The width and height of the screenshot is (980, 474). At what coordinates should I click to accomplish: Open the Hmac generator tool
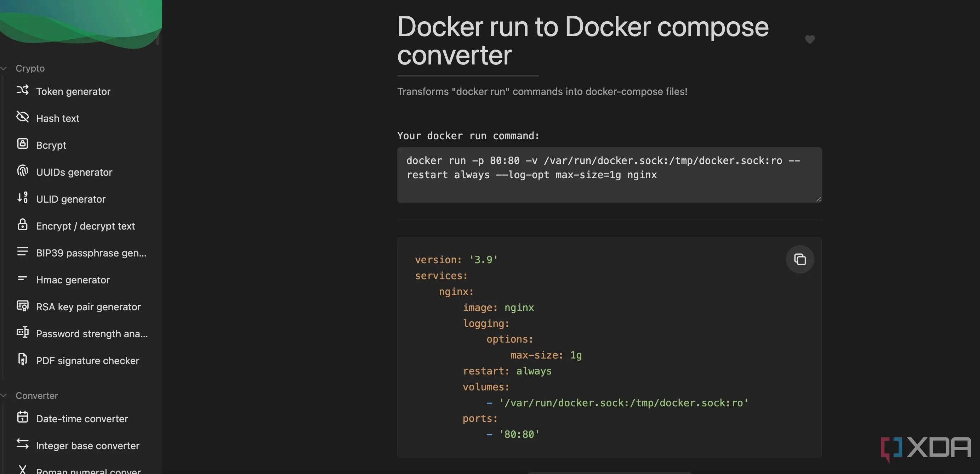coord(73,280)
